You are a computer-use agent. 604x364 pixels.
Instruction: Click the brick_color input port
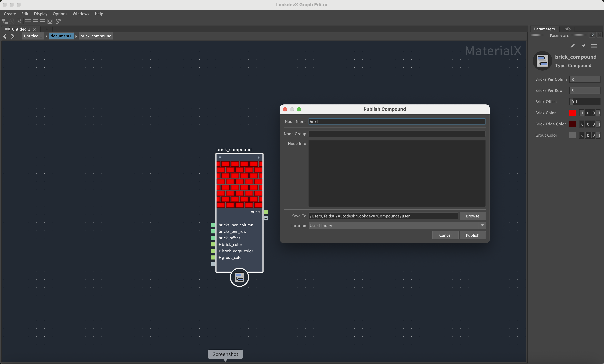(213, 245)
